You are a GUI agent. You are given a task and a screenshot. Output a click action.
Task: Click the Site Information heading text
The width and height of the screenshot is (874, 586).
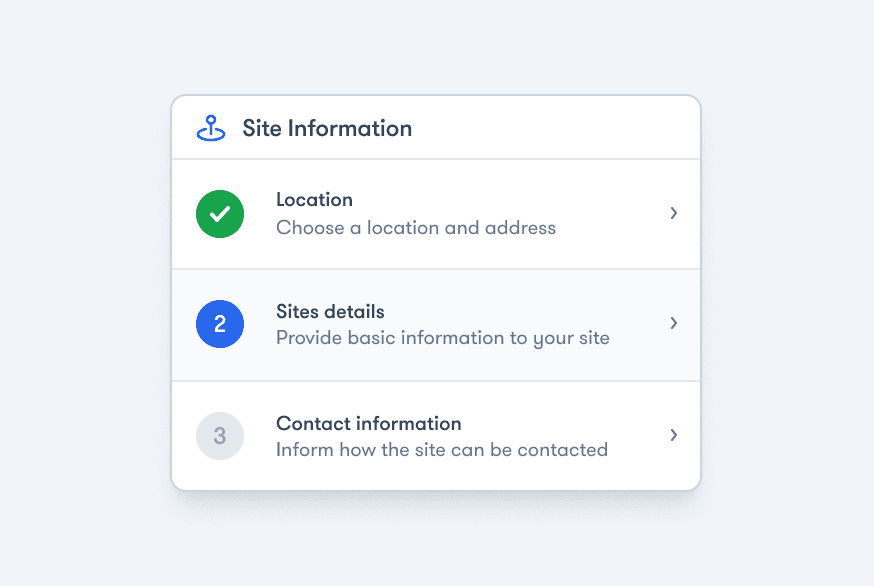327,128
